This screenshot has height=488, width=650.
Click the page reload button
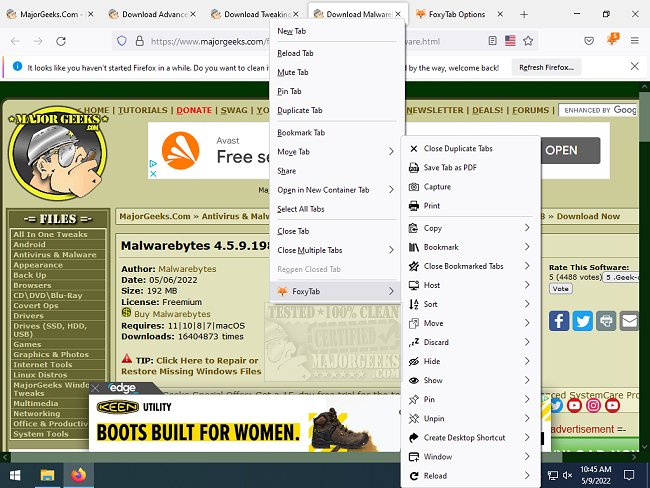coord(61,41)
